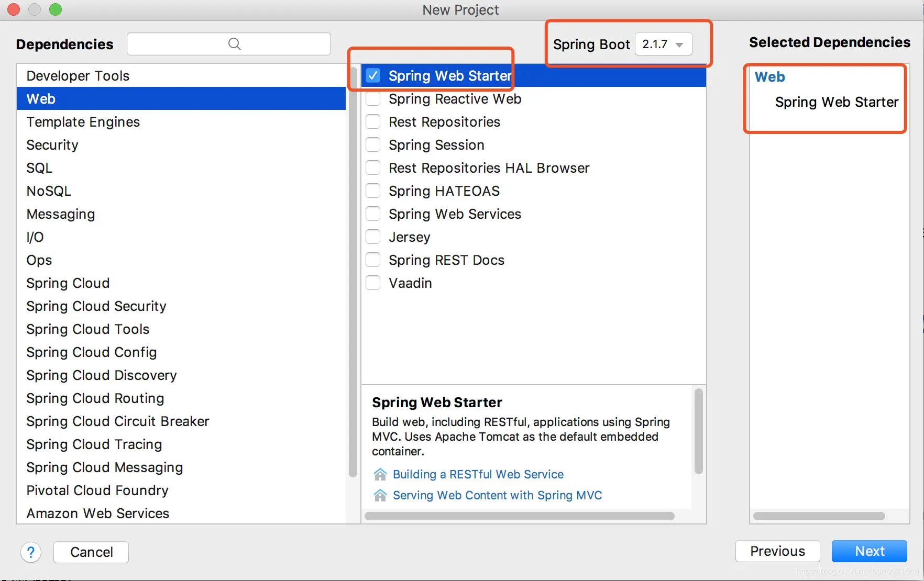The height and width of the screenshot is (581, 924).
Task: Select the I/O category
Action: (x=181, y=237)
